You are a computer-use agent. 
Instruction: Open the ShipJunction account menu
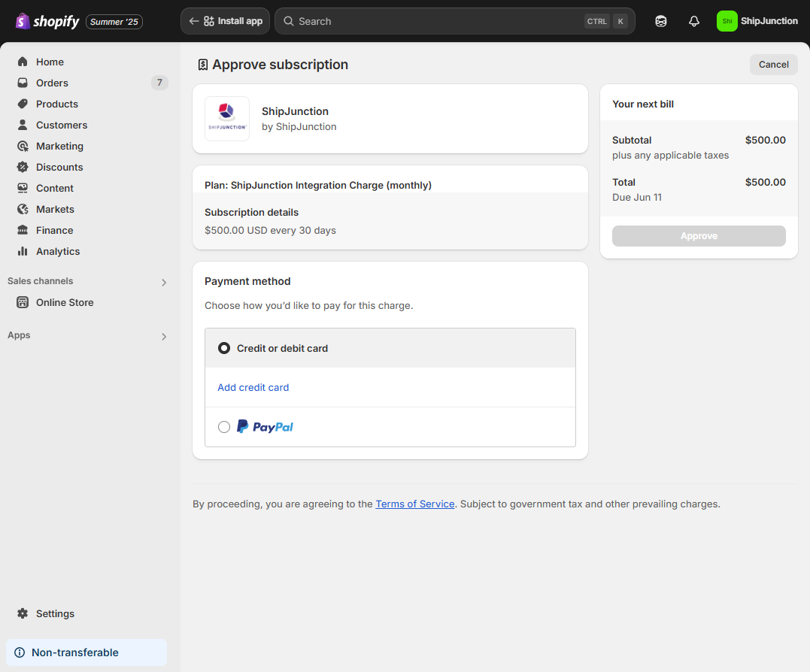(x=757, y=21)
